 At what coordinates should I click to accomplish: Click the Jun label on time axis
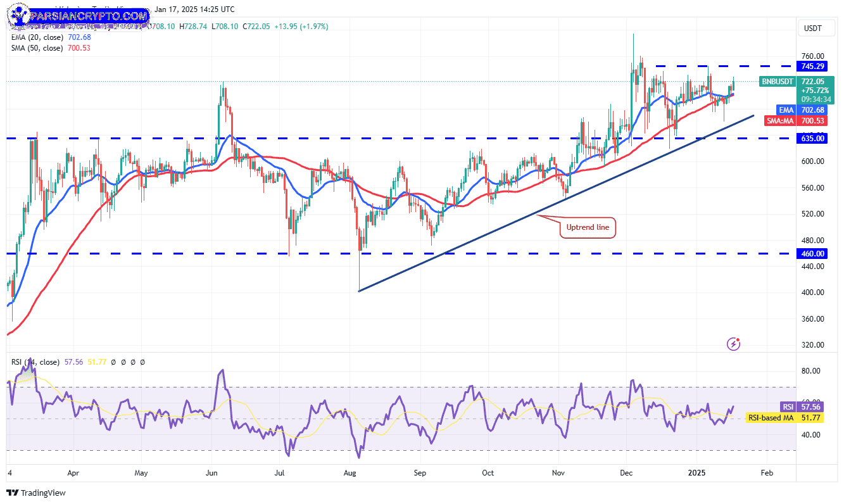coord(211,472)
